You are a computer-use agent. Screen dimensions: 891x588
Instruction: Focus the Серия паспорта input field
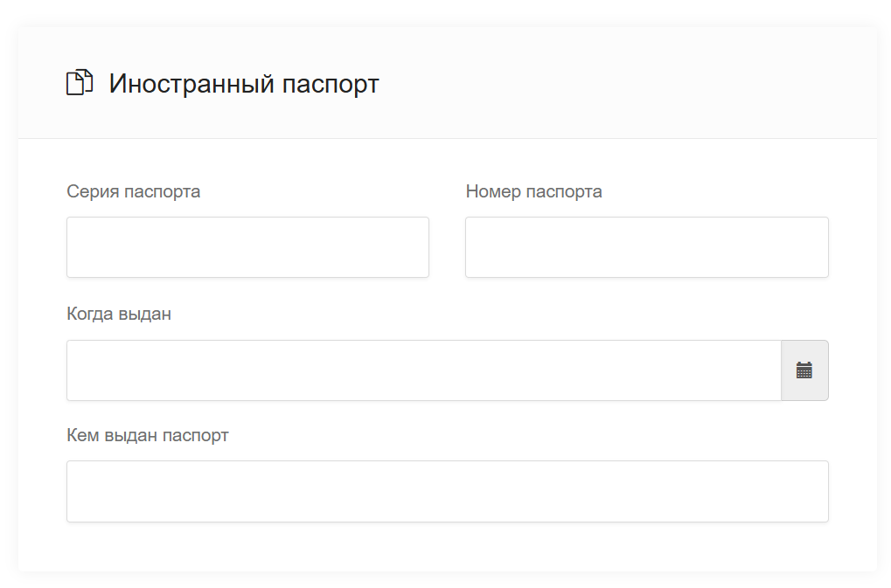coord(247,247)
